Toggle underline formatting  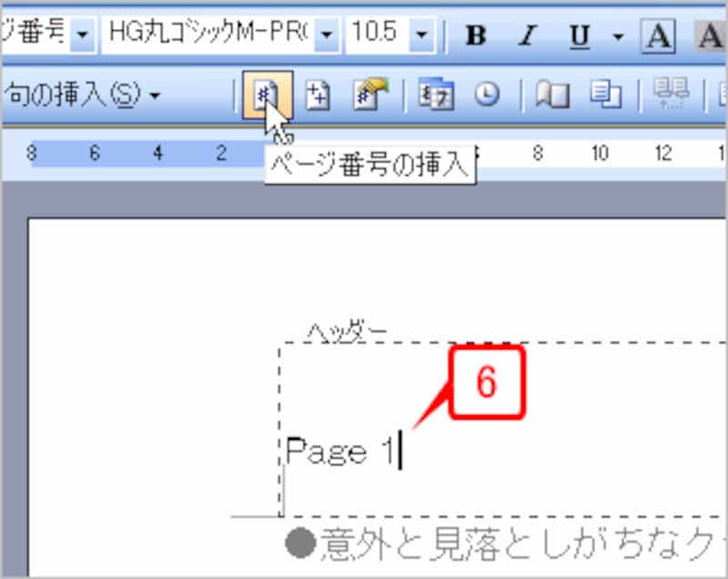pyautogui.click(x=579, y=35)
